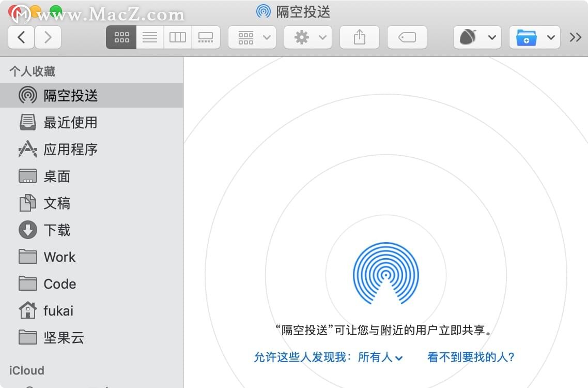Click the iCloud sidebar section header
The width and height of the screenshot is (588, 388).
point(27,370)
